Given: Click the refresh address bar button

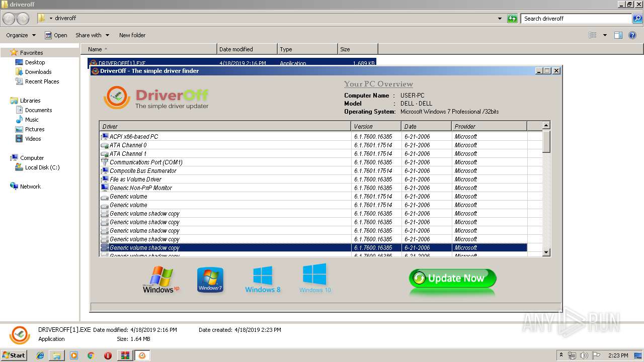Looking at the screenshot, I should tap(512, 19).
